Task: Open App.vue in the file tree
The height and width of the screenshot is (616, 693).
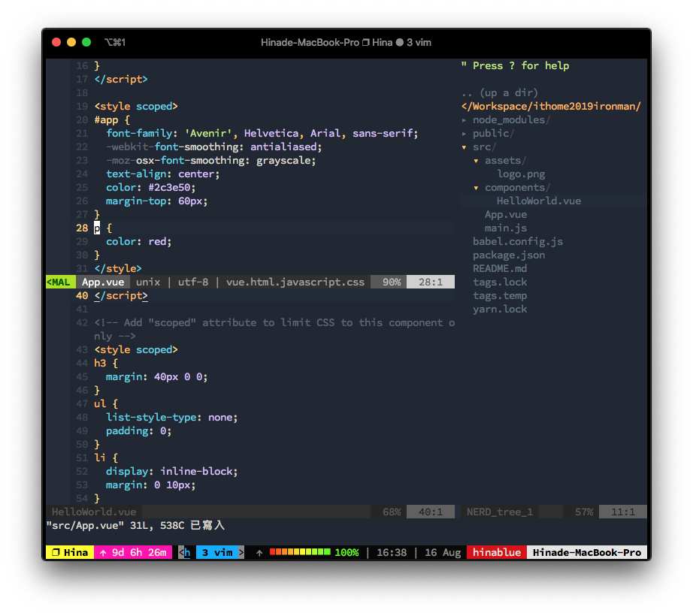Action: pos(506,215)
